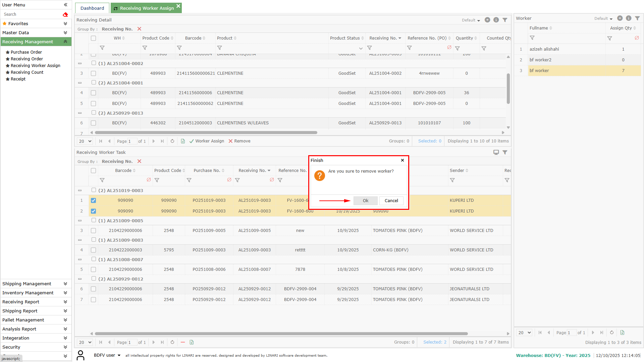Uncheck the checkbox of task row 1
The image size is (644, 362).
(93, 200)
